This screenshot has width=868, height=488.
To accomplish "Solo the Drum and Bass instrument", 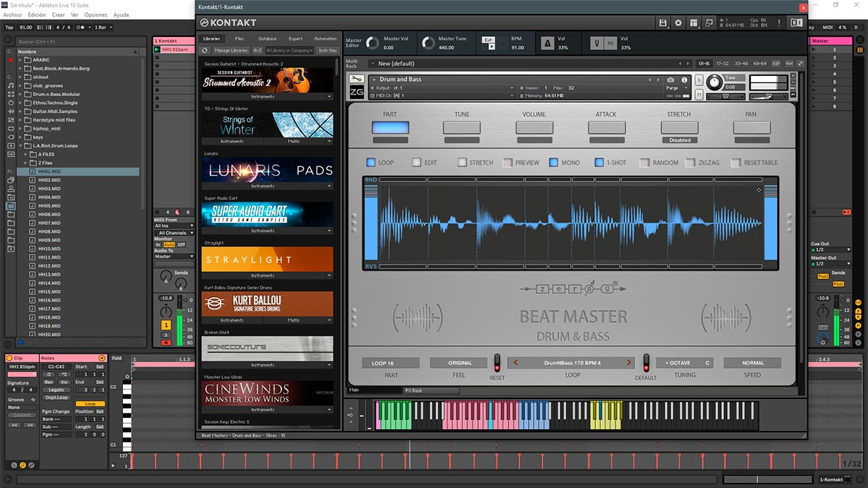I will click(x=699, y=80).
